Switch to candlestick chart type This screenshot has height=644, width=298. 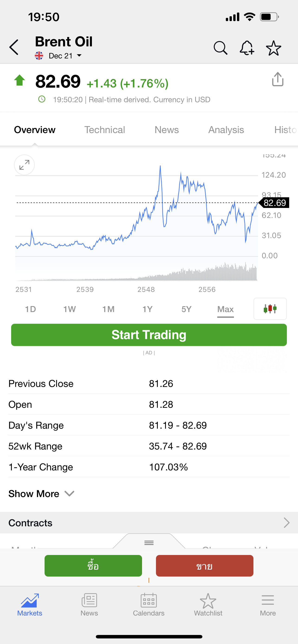click(270, 309)
